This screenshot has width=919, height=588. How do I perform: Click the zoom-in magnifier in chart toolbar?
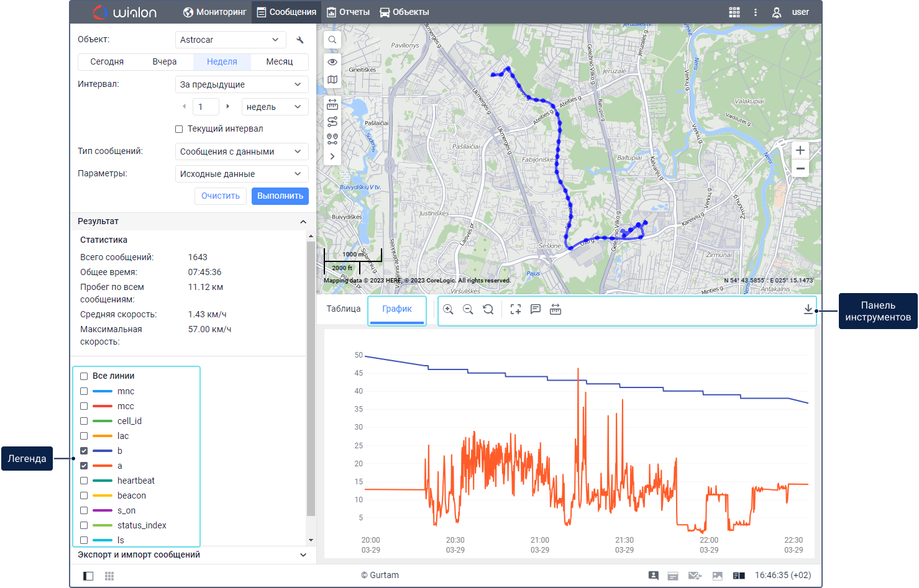coord(448,309)
